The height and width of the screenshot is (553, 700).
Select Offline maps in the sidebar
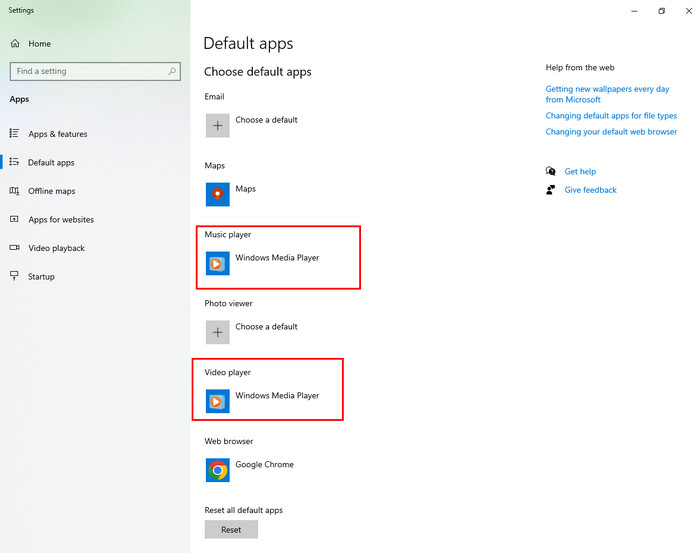pyautogui.click(x=51, y=191)
